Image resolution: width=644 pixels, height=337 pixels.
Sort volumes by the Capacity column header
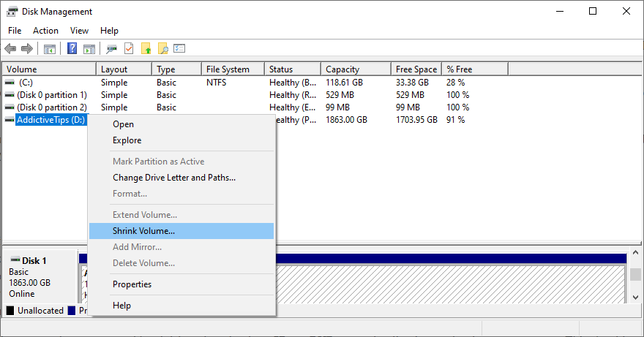(x=342, y=69)
